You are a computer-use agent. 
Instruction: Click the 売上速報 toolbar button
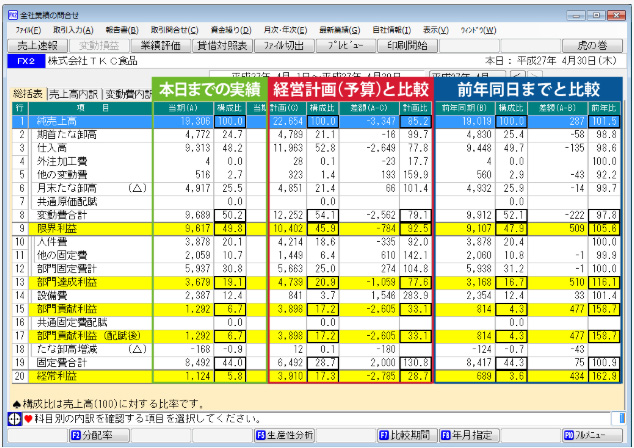click(x=38, y=46)
